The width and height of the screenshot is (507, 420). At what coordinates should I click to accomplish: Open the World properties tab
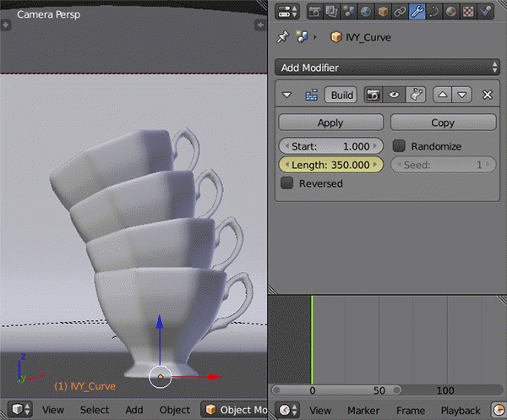364,11
